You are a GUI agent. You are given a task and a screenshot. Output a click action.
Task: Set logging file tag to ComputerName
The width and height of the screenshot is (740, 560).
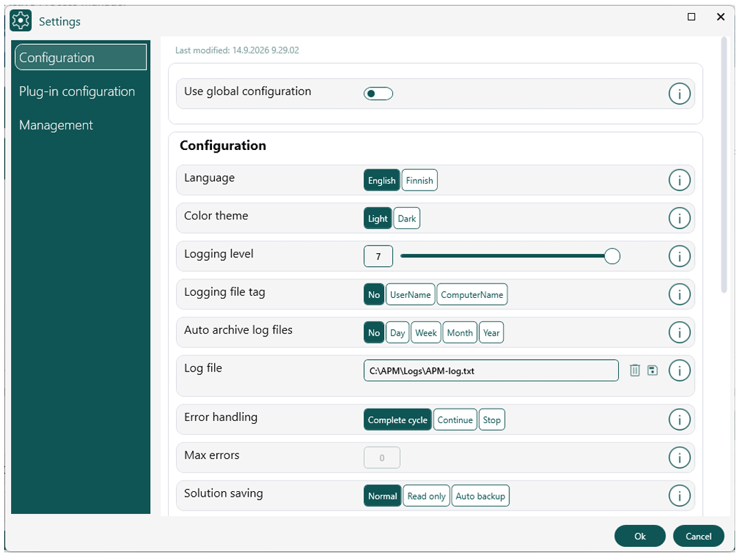[472, 294]
